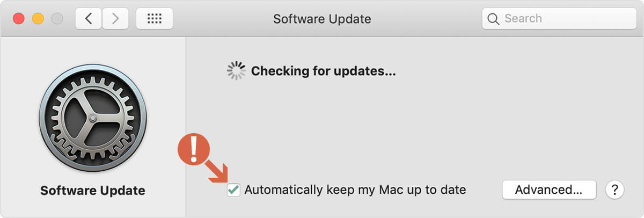This screenshot has height=218, width=644.
Task: Focus the Search field
Action: 559,19
